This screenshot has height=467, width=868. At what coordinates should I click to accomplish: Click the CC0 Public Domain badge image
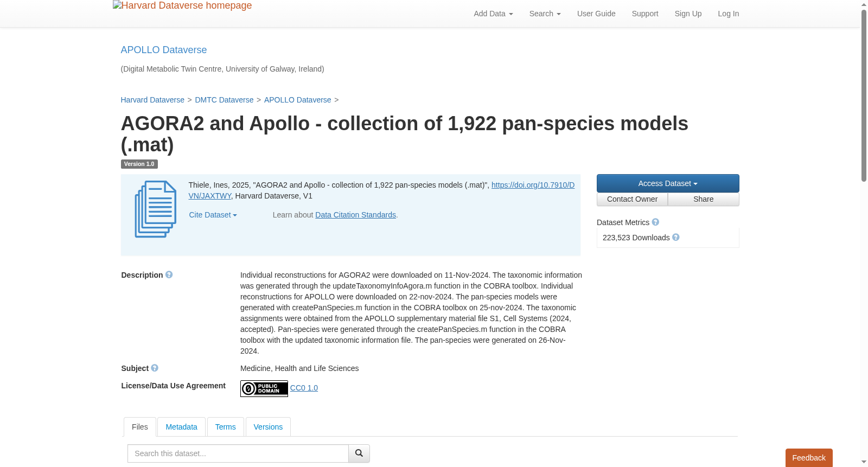pyautogui.click(x=264, y=388)
